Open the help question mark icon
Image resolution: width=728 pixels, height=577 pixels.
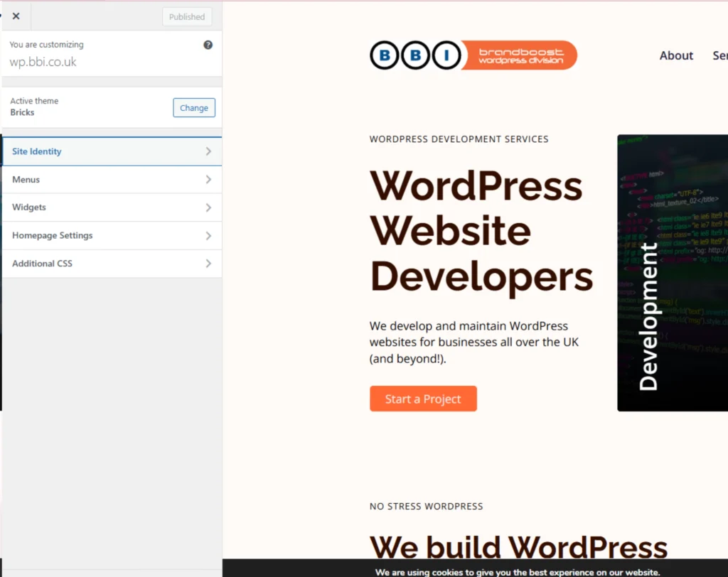pyautogui.click(x=208, y=45)
